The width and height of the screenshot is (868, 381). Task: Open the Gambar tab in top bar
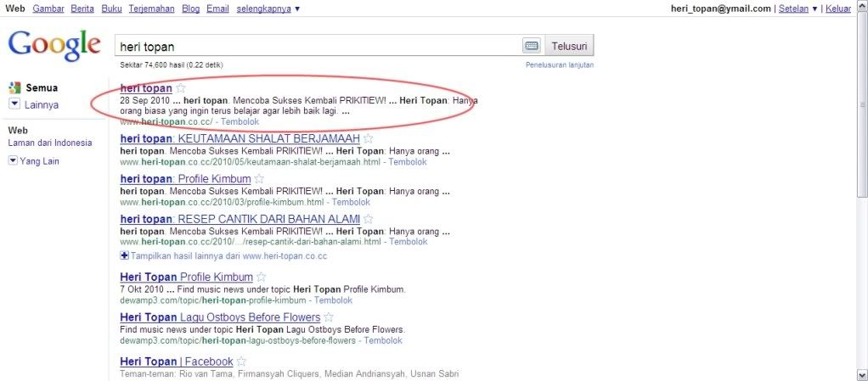(x=48, y=8)
